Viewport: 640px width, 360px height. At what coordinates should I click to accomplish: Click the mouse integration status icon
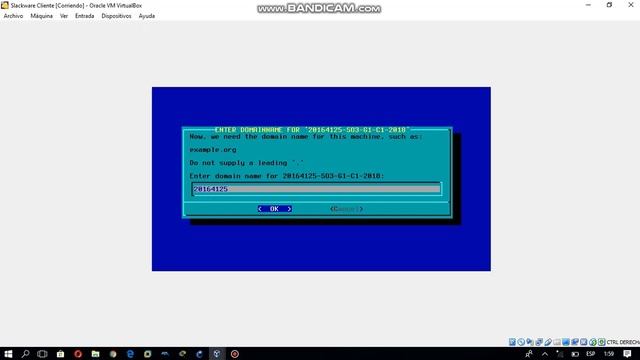(x=593, y=342)
